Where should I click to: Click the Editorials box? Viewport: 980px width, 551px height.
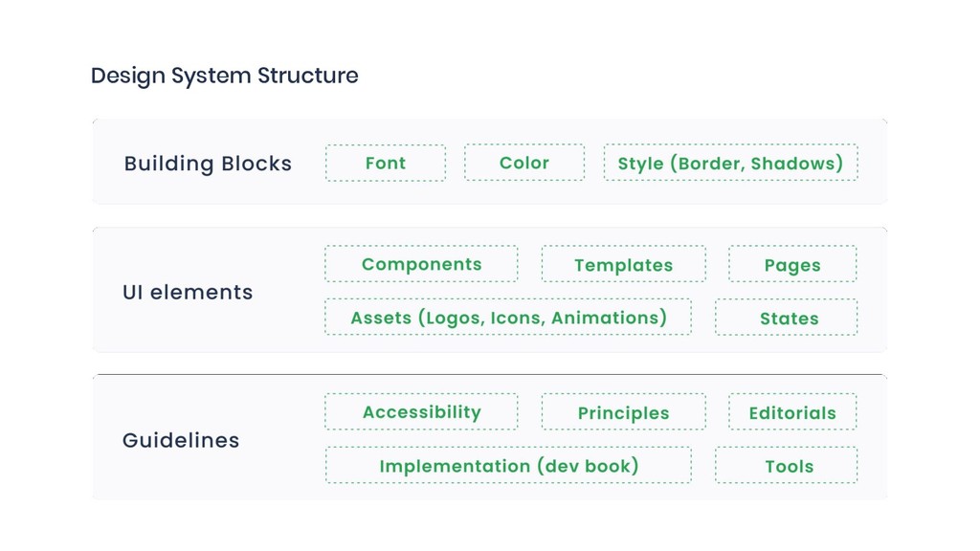click(x=792, y=413)
